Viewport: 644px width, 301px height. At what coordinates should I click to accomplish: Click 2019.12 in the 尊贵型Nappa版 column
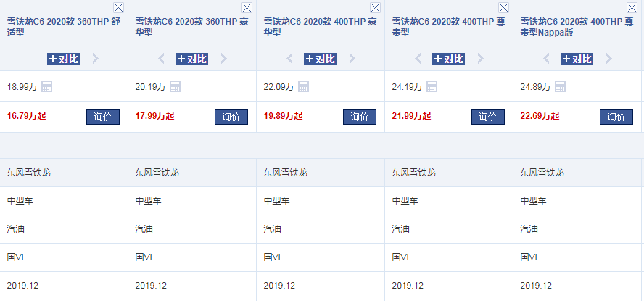coord(536,285)
